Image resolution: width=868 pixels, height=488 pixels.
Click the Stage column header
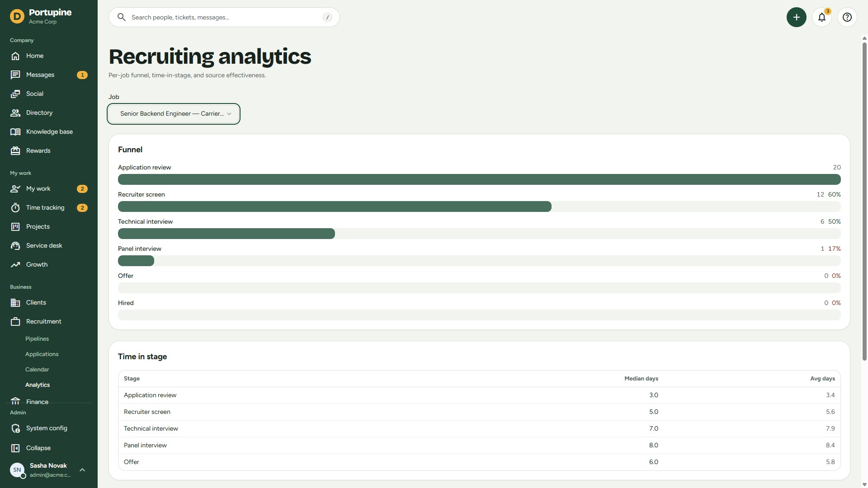132,379
